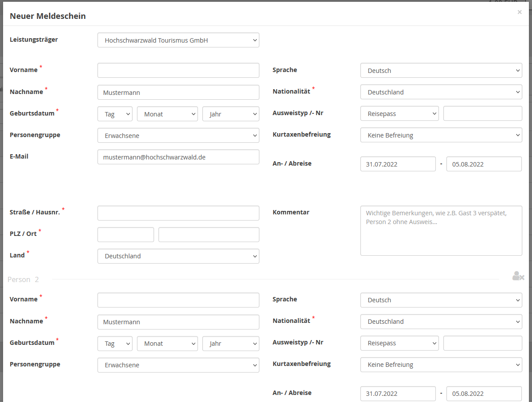The width and height of the screenshot is (532, 402).
Task: Click the first person's Vorname field
Action: coord(178,70)
